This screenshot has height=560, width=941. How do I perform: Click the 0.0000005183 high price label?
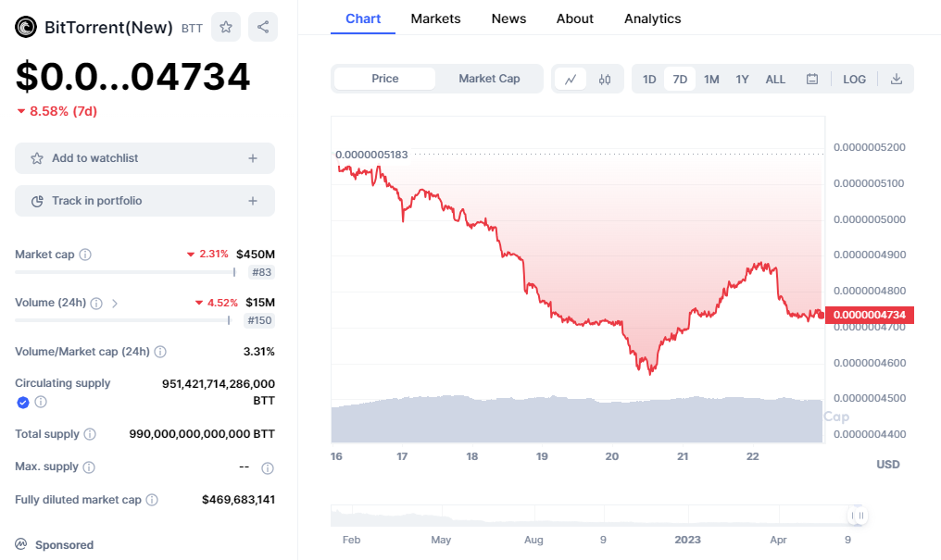[x=371, y=155]
